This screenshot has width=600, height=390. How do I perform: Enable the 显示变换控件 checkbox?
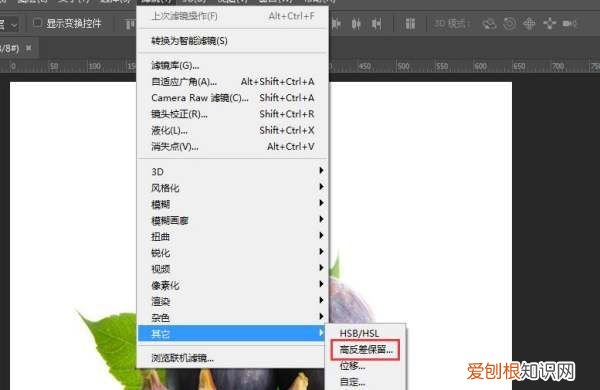tap(38, 23)
